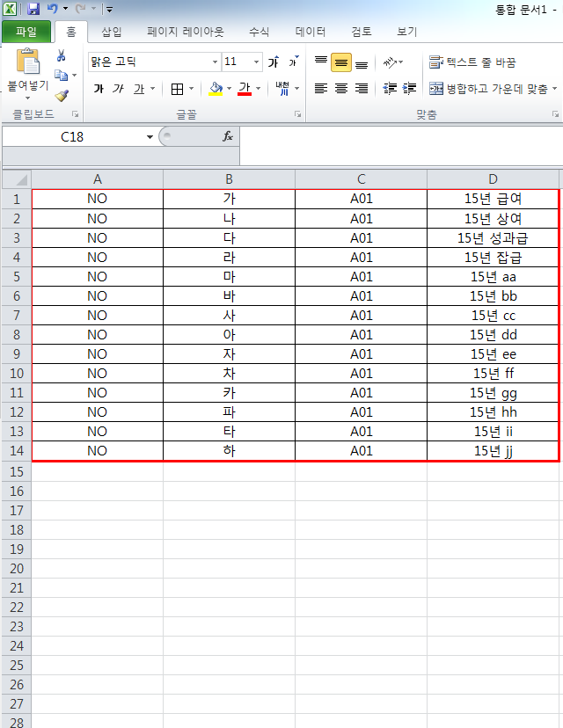Click the fx Insert Function icon
The width and height of the screenshot is (563, 728).
[x=228, y=136]
